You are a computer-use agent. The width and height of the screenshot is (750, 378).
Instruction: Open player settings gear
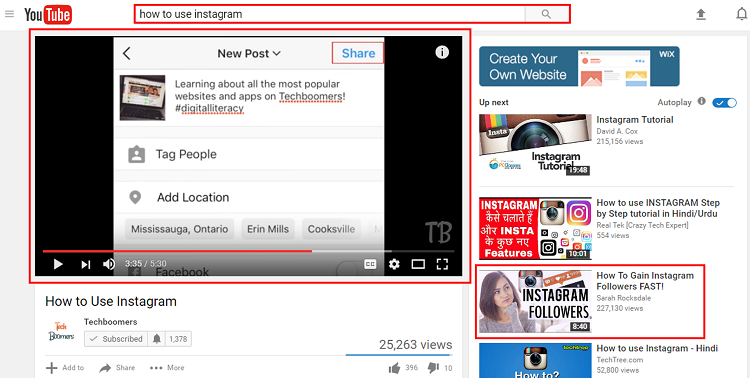(394, 264)
